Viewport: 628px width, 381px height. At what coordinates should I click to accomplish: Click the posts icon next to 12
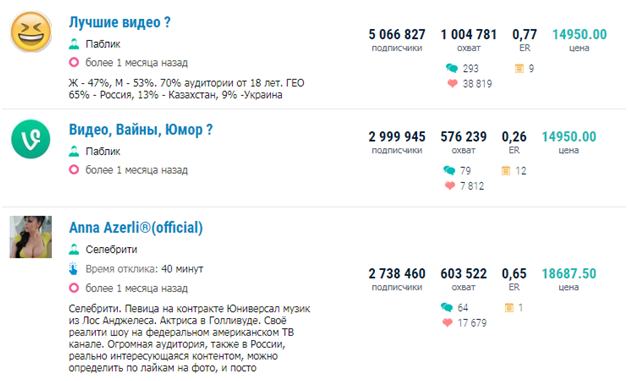(x=506, y=171)
